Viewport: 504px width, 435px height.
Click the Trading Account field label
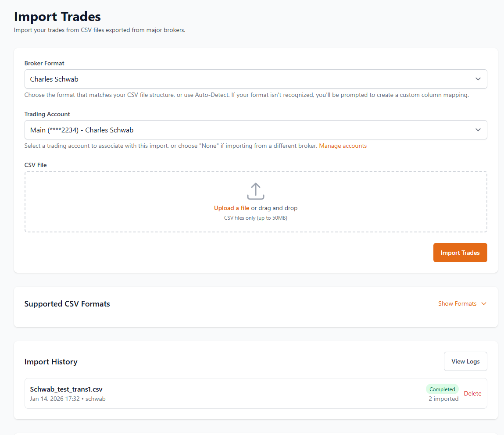[47, 114]
